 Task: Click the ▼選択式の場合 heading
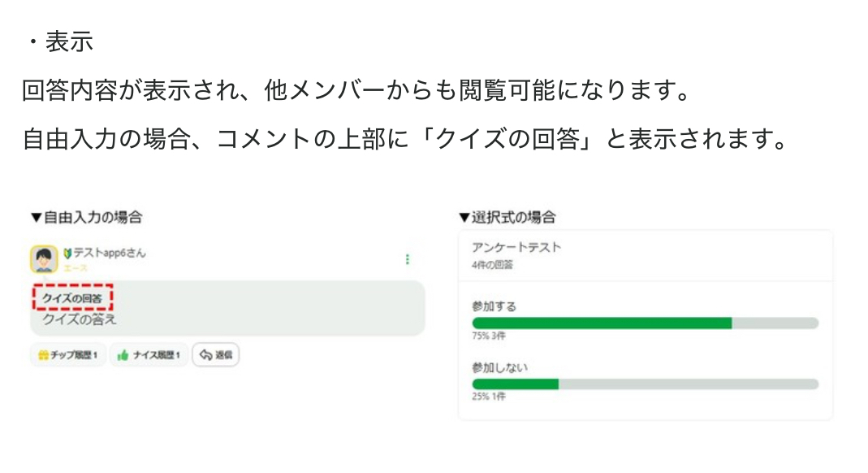(x=507, y=217)
